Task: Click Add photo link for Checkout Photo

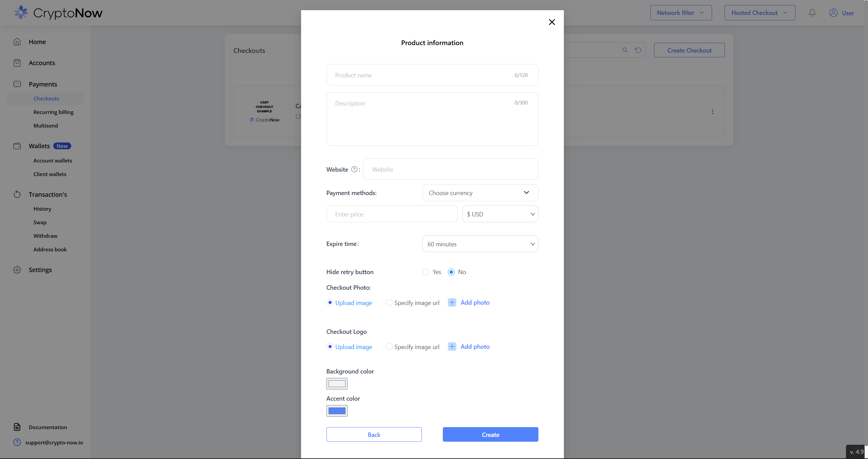Action: 475,302
